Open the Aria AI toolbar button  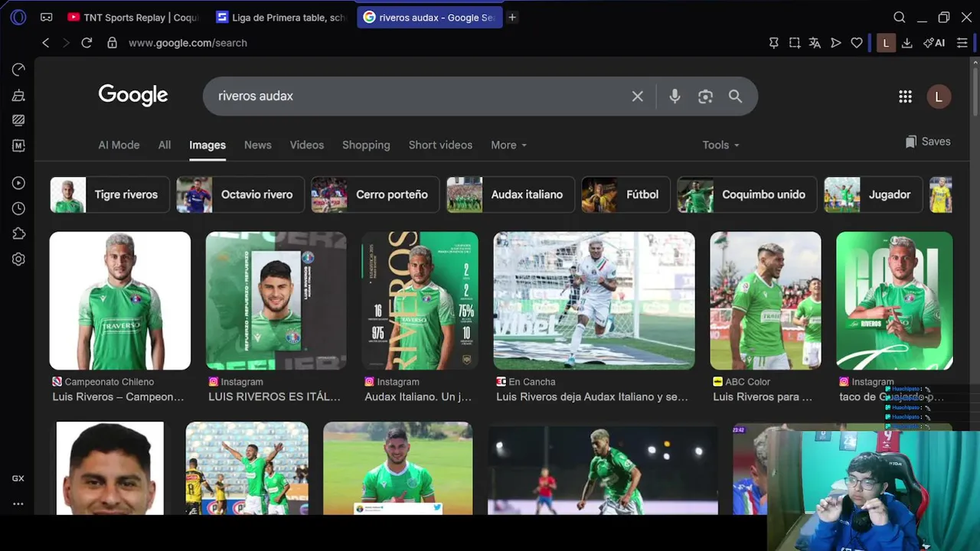(934, 43)
